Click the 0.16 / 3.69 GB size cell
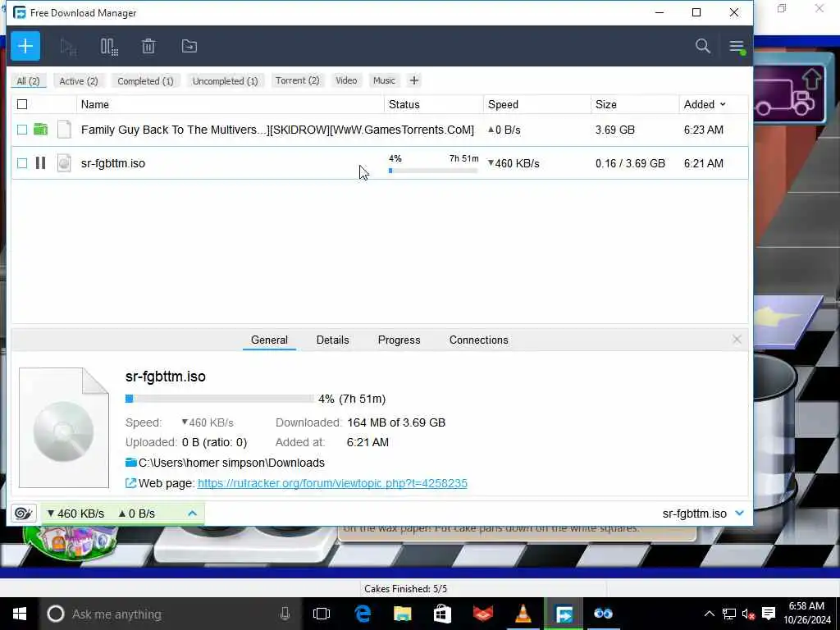 click(630, 163)
